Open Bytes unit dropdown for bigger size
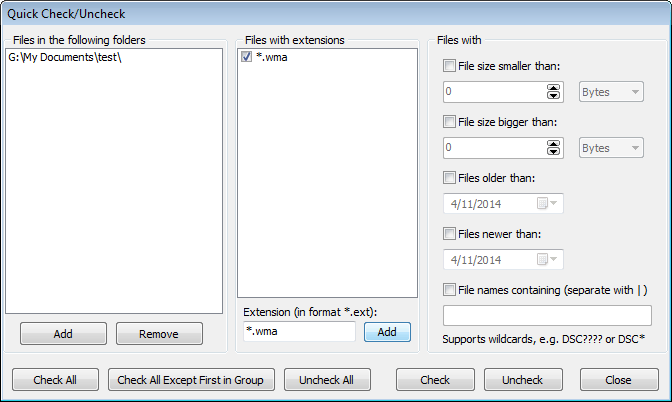 pyautogui.click(x=610, y=148)
